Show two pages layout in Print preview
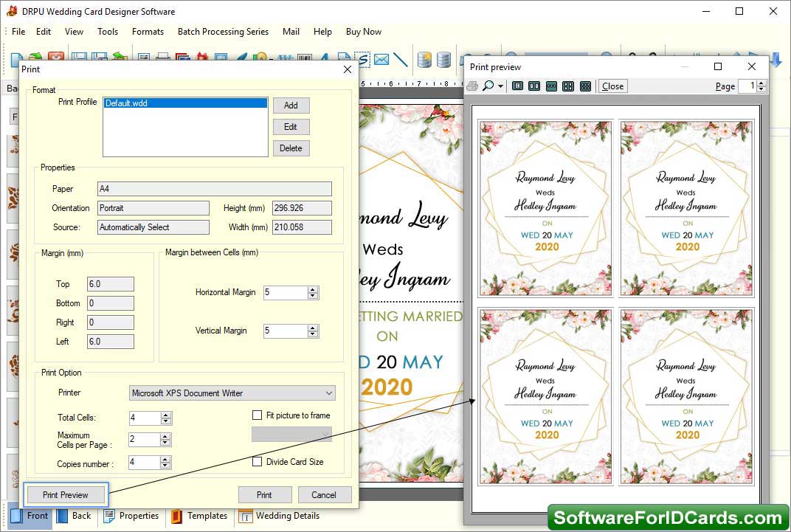Screen dimensions: 791x532 tap(534, 86)
